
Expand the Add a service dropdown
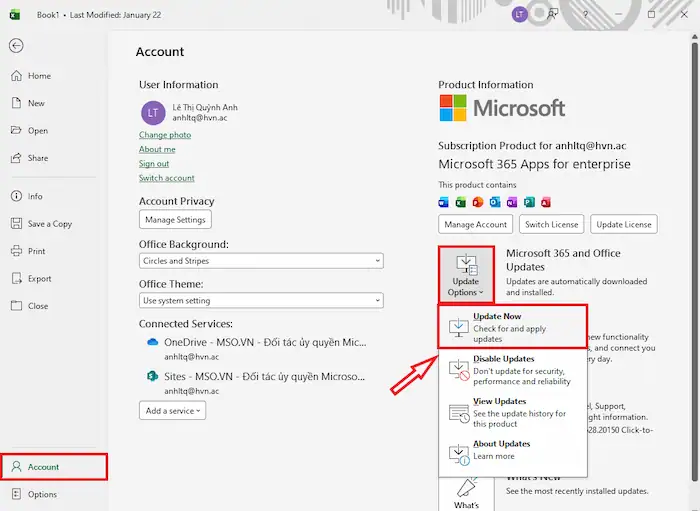172,410
